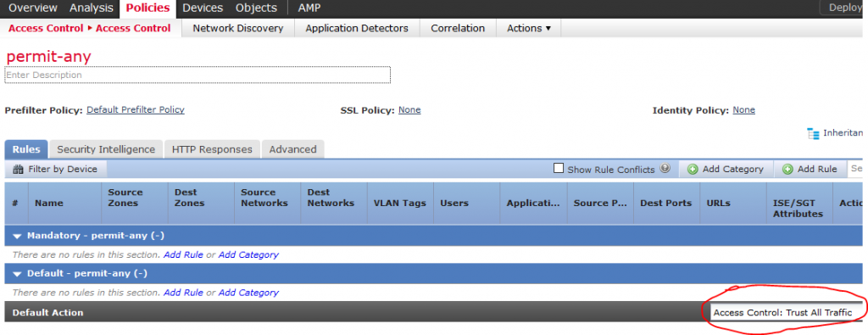Open the AMP menu
868x335 pixels.
point(309,8)
